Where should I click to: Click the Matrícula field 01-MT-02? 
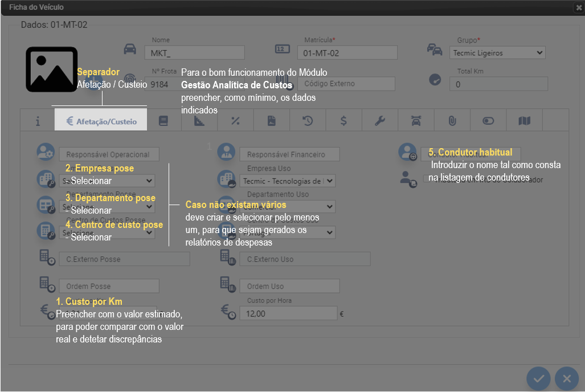[347, 52]
